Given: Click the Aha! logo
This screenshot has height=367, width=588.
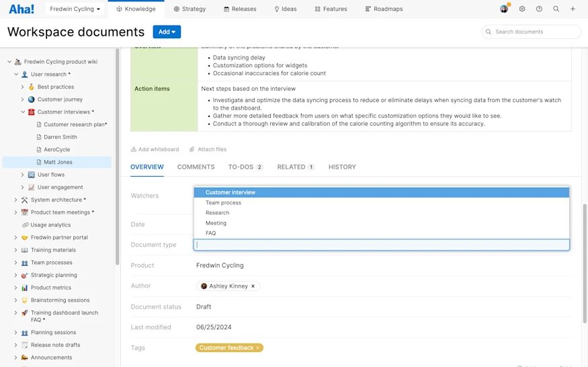Looking at the screenshot, I should [22, 9].
